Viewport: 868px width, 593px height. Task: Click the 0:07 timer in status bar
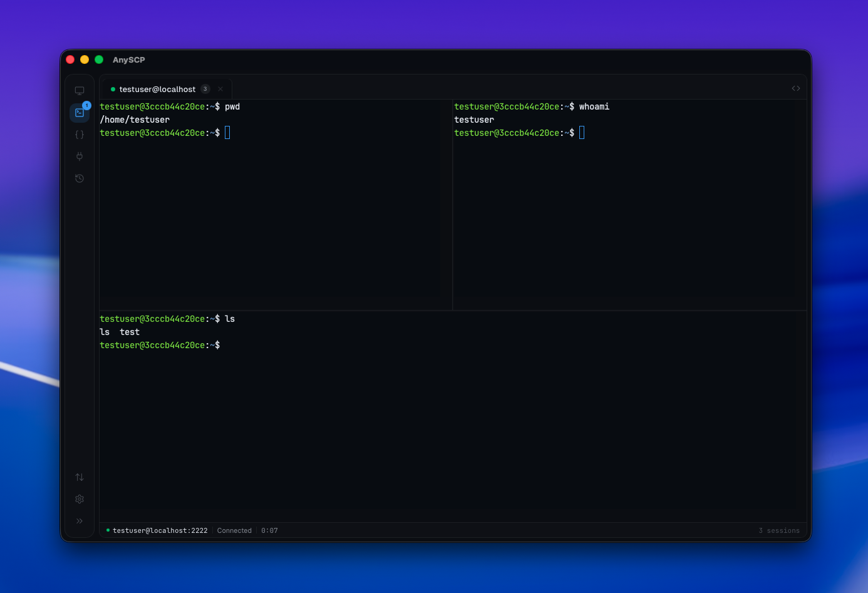(269, 530)
